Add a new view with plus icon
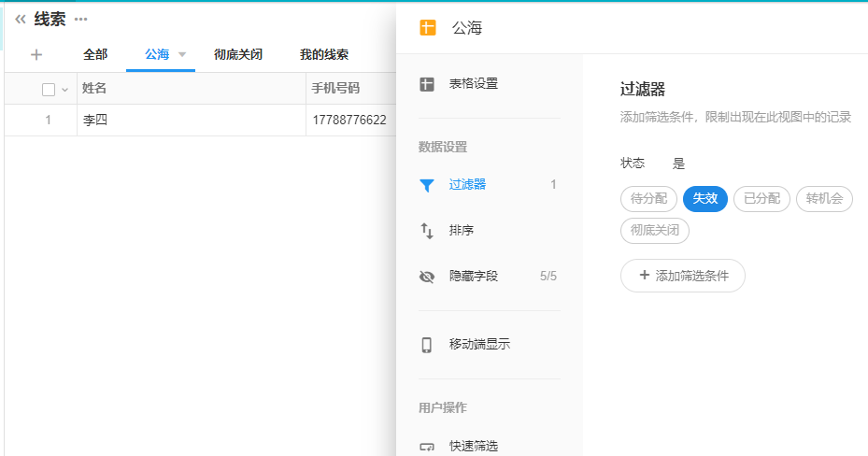Viewport: 868px width, 456px height. (x=36, y=54)
